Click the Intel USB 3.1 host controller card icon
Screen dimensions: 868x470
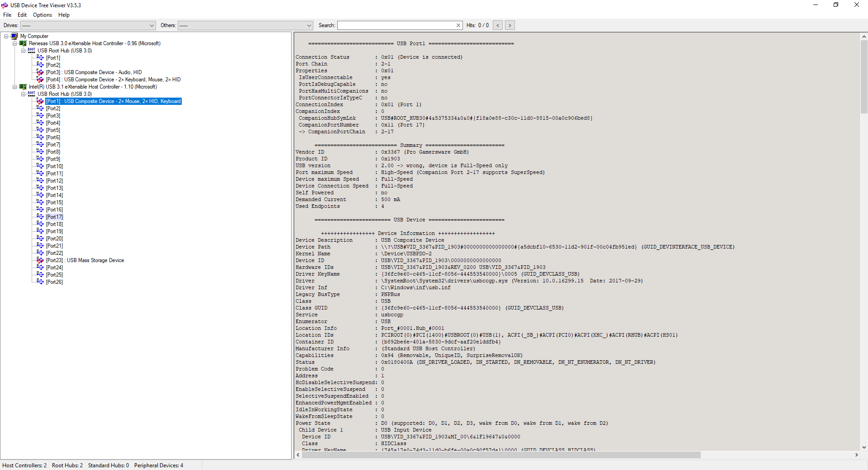23,87
